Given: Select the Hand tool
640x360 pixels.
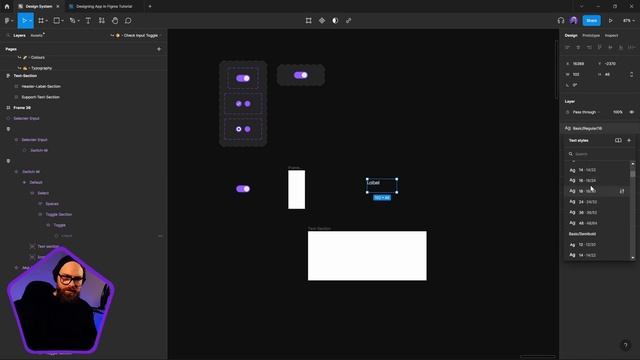Looking at the screenshot, I should [115, 20].
